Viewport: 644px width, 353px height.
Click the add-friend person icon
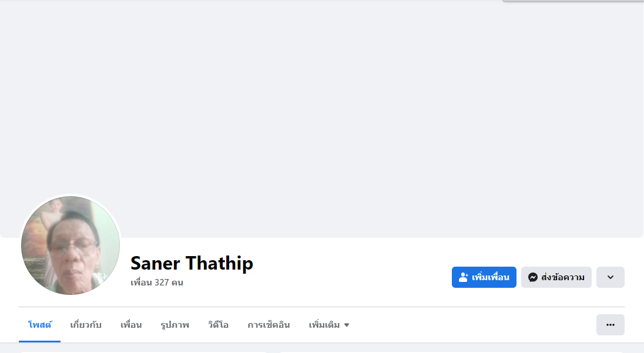click(x=463, y=277)
